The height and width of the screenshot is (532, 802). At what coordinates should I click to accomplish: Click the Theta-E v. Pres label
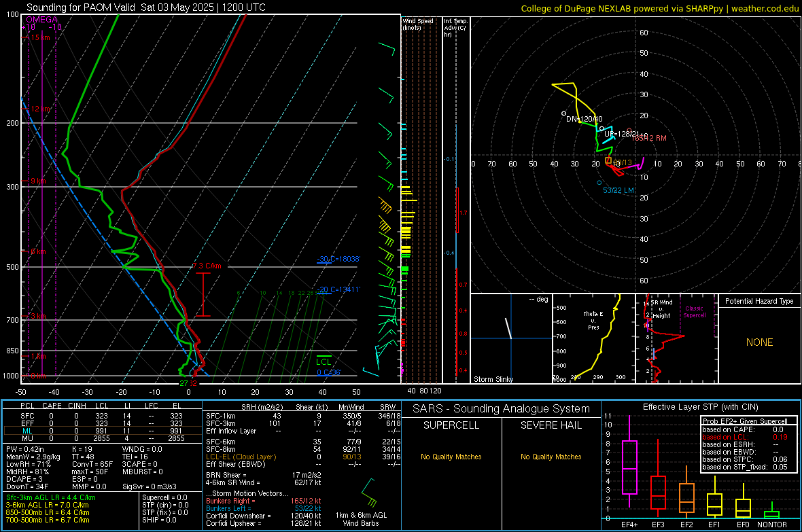pos(593,320)
